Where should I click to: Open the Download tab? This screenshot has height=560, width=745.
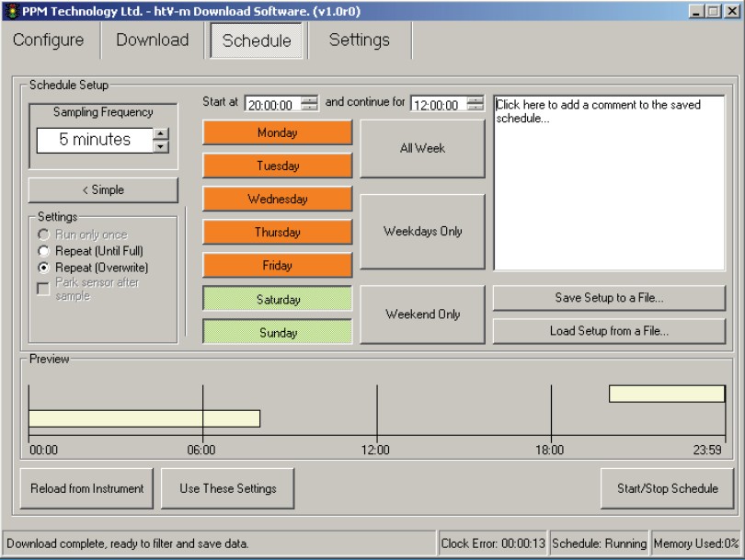[x=152, y=40]
